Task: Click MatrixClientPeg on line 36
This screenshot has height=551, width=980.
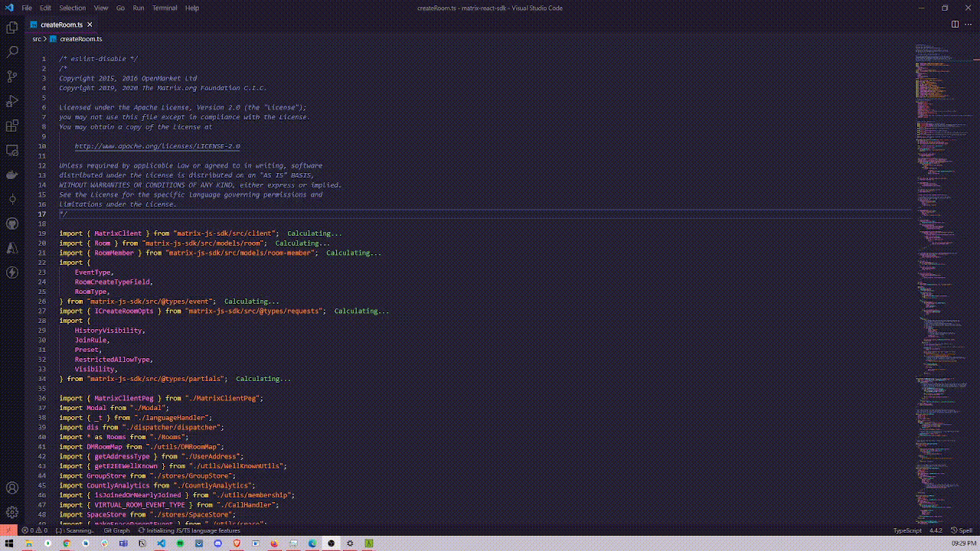Action: (123, 399)
